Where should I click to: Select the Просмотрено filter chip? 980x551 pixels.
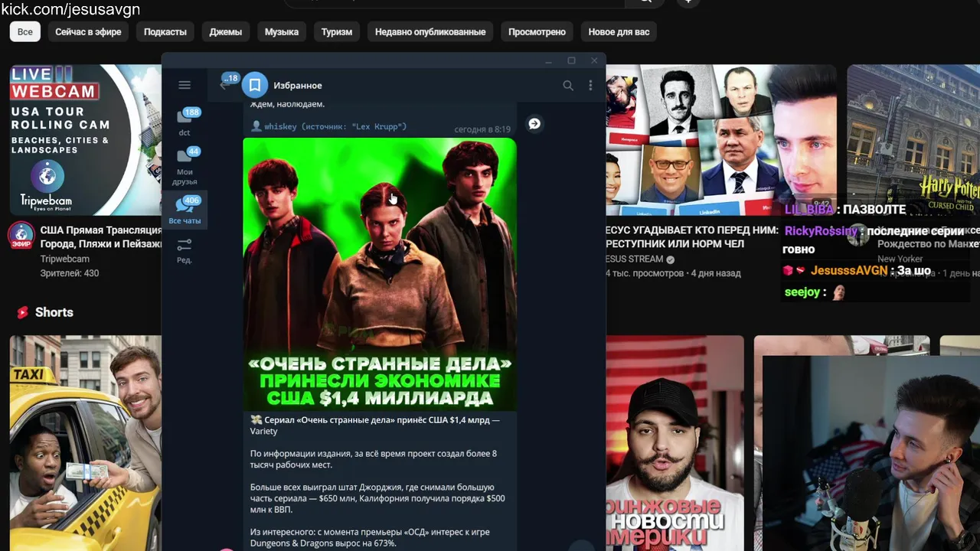[537, 31]
